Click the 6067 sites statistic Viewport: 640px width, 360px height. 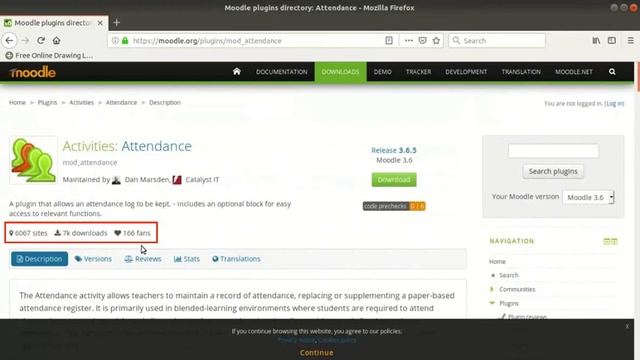[x=28, y=233]
